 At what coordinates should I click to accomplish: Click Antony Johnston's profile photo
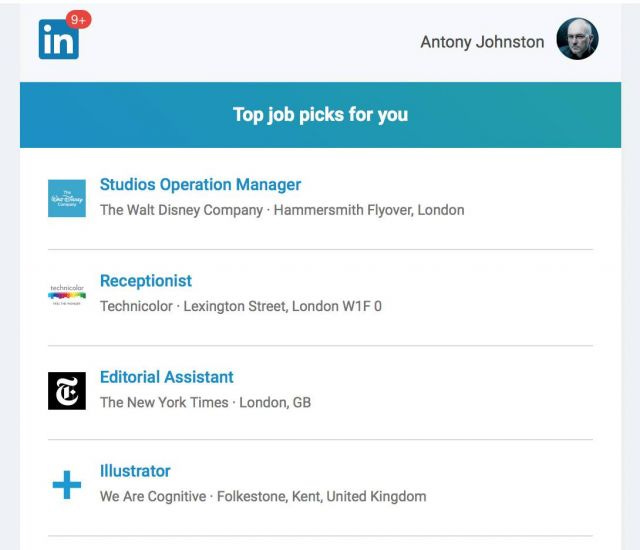point(577,39)
